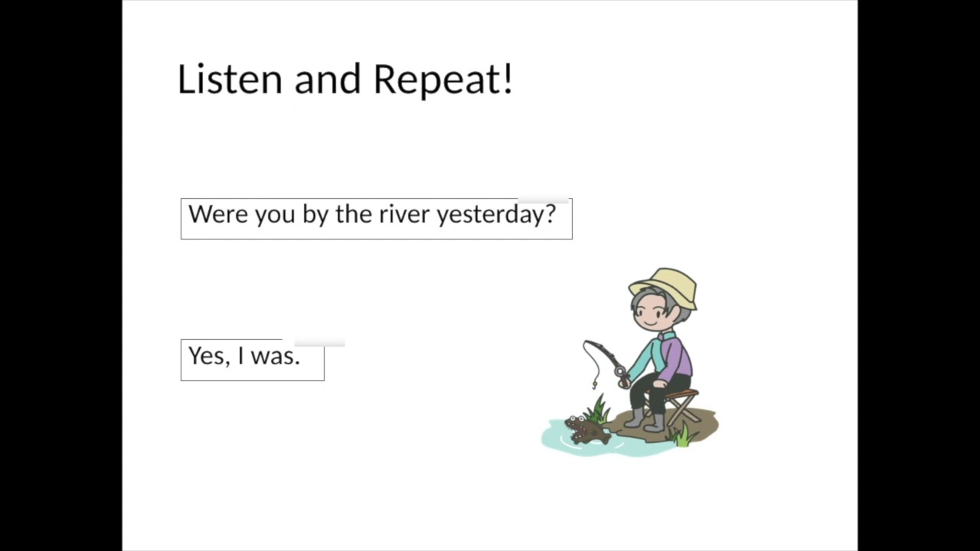Click the black bar left of the slide
This screenshot has height=551, width=980.
click(x=61, y=275)
